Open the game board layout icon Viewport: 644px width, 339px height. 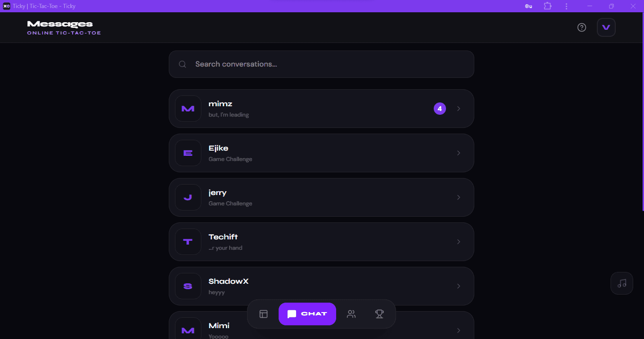(x=264, y=314)
